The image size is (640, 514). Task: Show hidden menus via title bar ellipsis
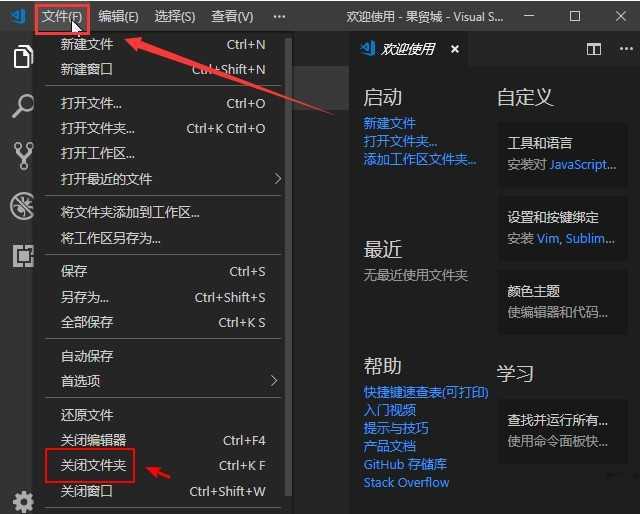pos(279,17)
